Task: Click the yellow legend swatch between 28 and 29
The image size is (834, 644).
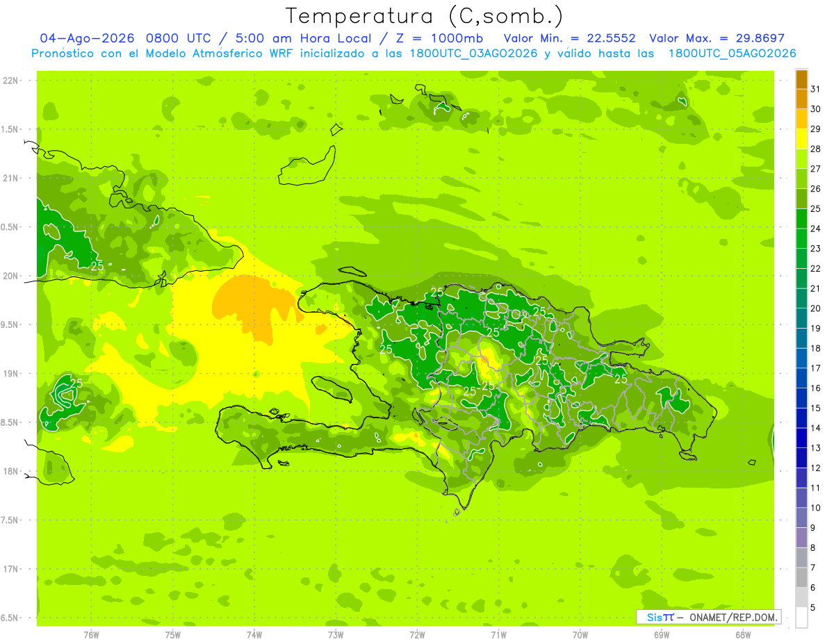Action: pos(801,139)
